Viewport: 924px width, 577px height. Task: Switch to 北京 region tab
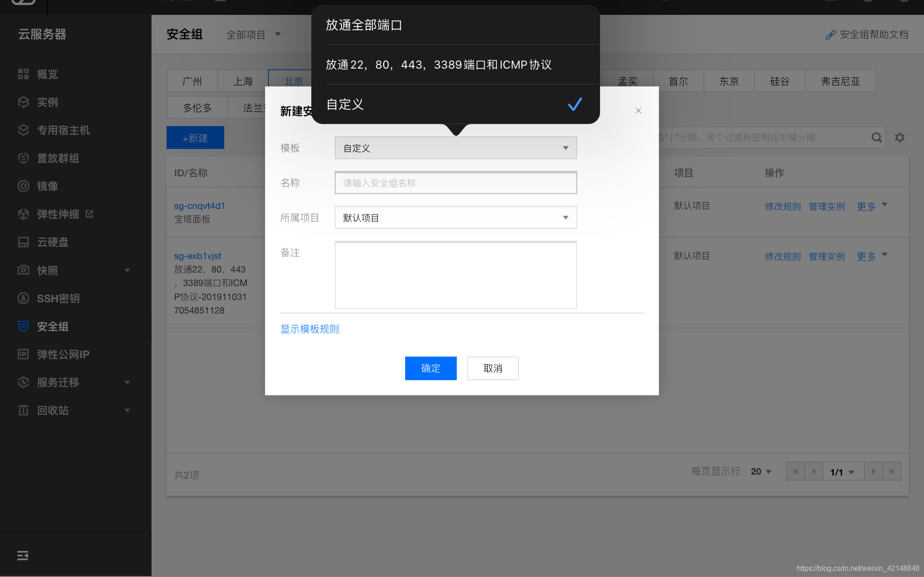coord(293,81)
